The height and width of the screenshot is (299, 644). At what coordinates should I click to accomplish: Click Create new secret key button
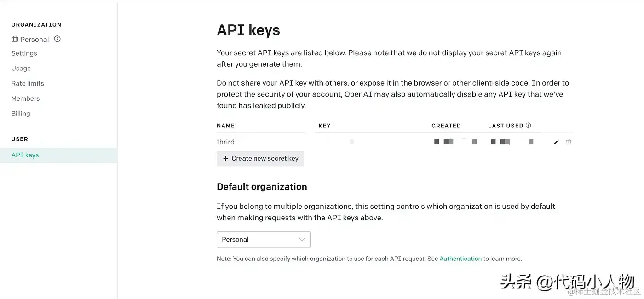[x=260, y=158]
